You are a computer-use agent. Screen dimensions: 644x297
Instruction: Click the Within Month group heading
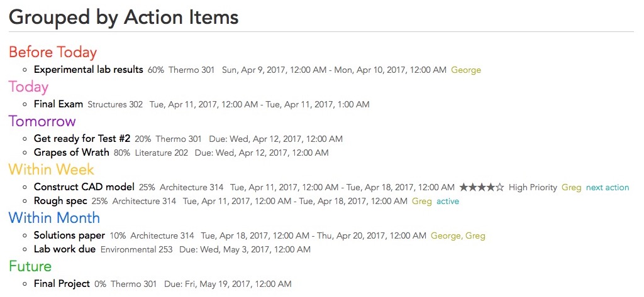tap(54, 217)
